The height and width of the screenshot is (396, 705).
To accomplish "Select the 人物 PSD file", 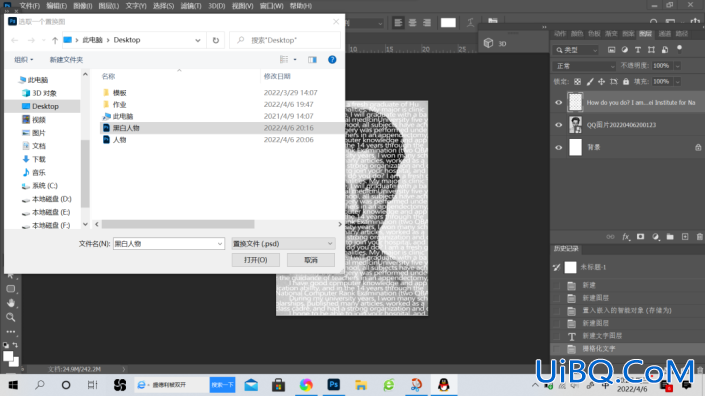I will 120,140.
